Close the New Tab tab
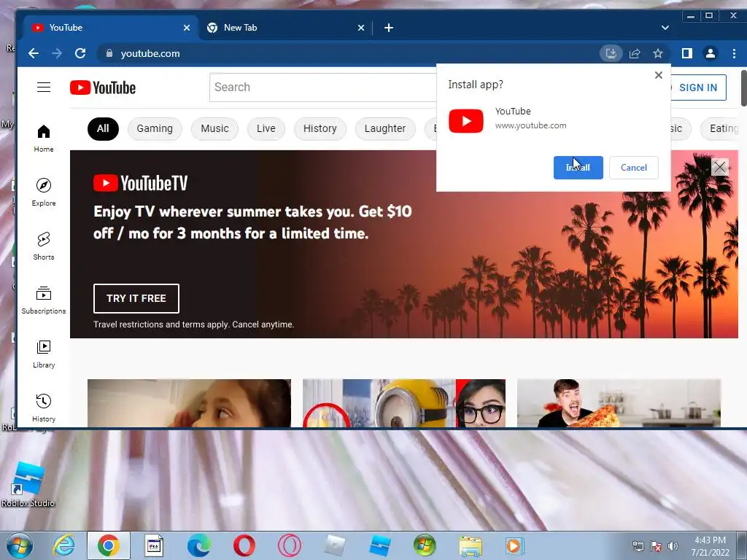The image size is (747, 560). click(x=360, y=28)
